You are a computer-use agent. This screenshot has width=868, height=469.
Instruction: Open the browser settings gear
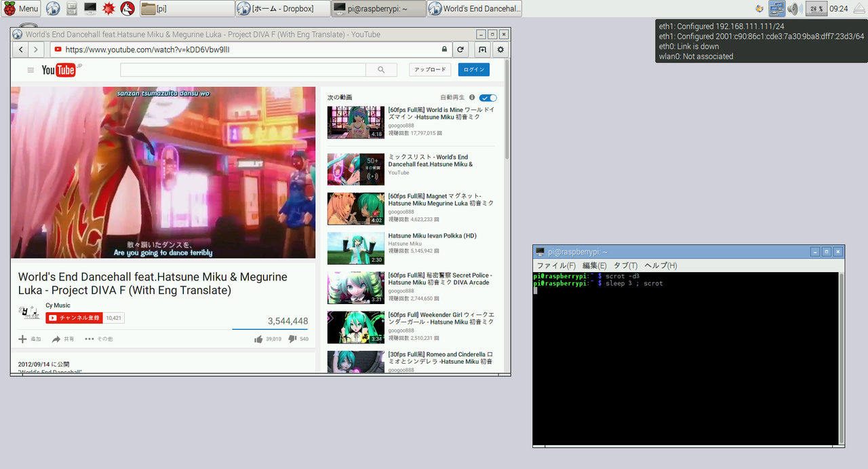coord(500,50)
